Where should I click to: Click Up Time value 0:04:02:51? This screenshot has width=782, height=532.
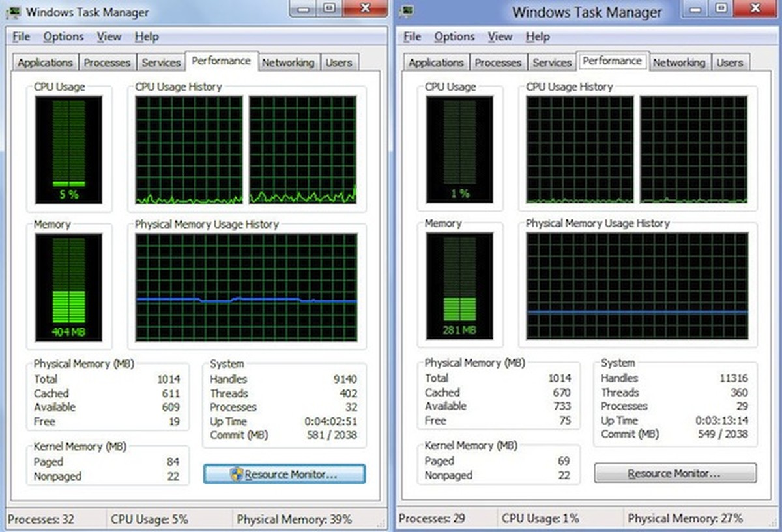tap(330, 421)
